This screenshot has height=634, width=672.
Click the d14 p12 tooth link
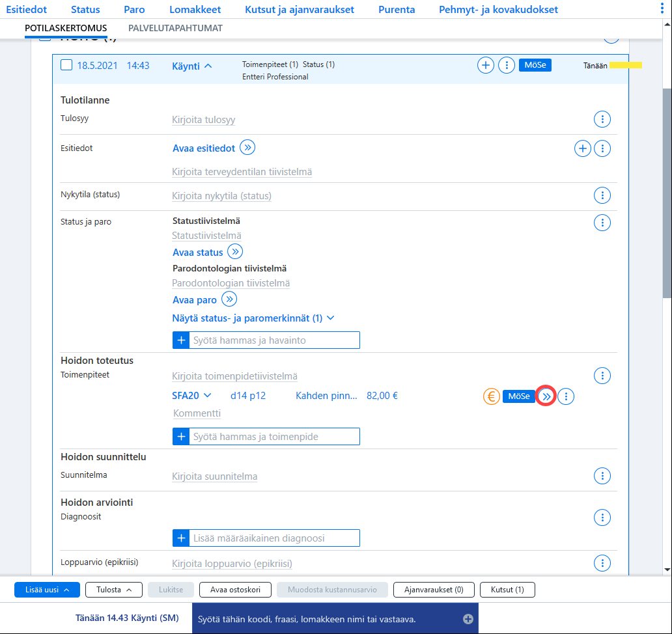pos(248,395)
